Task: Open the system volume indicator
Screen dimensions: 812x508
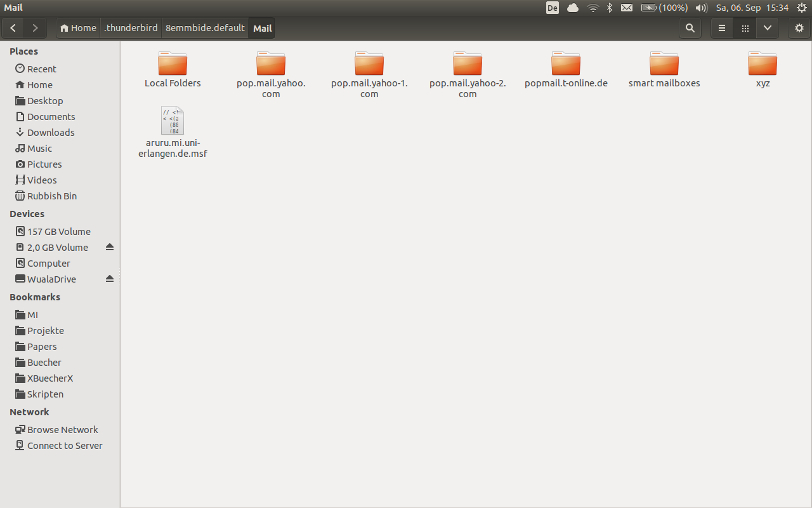Action: click(701, 8)
